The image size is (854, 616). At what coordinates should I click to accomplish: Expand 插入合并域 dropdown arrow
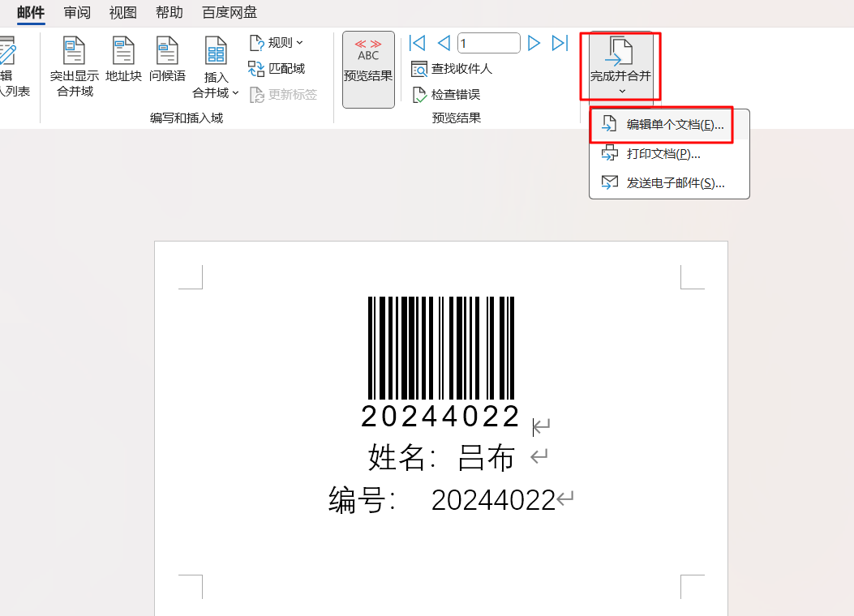235,93
